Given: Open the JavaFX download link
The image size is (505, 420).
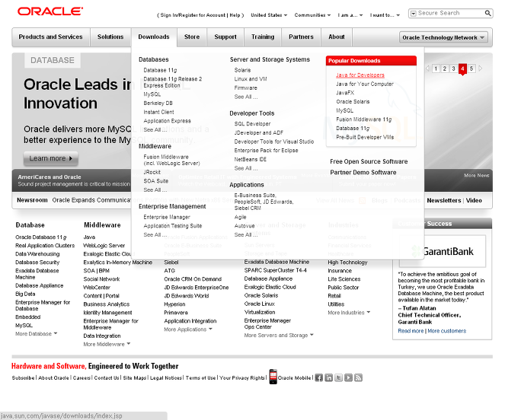Looking at the screenshot, I should (x=345, y=93).
